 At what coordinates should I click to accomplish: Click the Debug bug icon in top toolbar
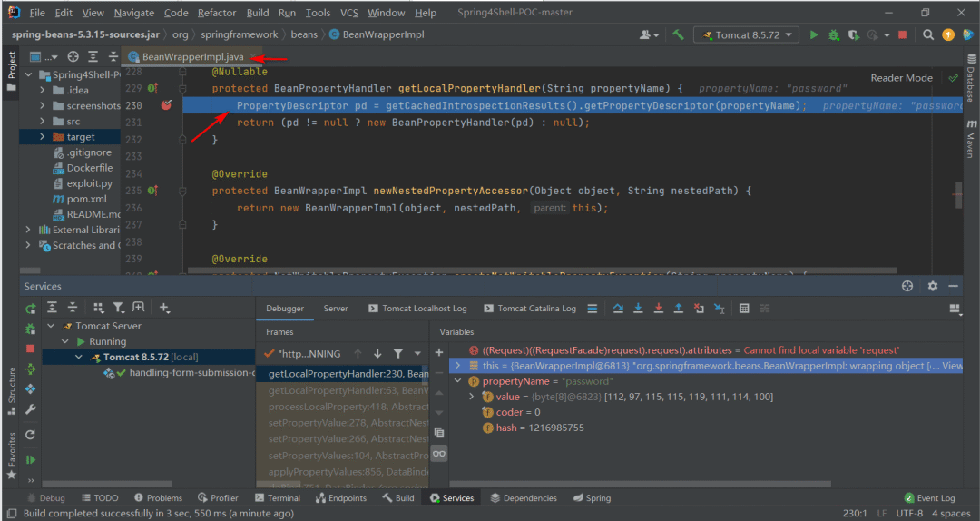[x=834, y=35]
